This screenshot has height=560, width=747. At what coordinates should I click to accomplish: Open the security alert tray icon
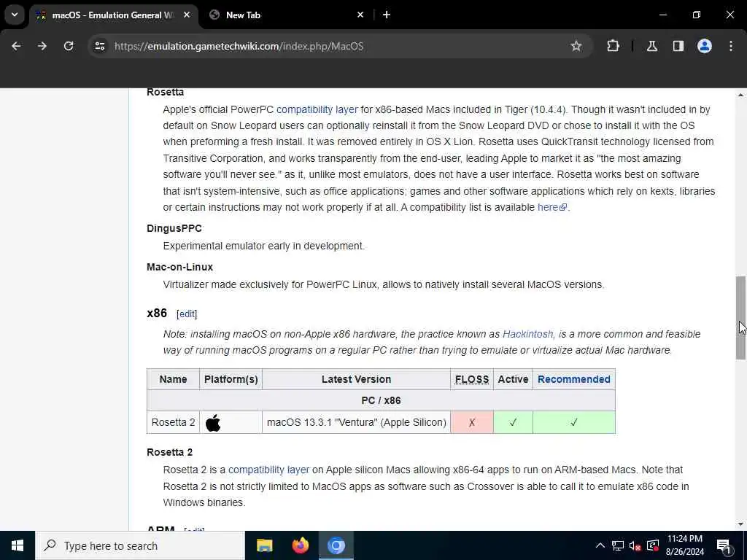coord(653,545)
